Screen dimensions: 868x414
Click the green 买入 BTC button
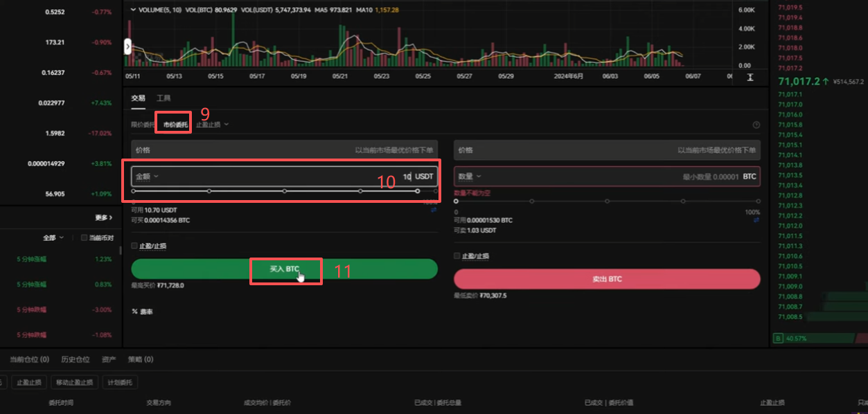[x=284, y=269]
